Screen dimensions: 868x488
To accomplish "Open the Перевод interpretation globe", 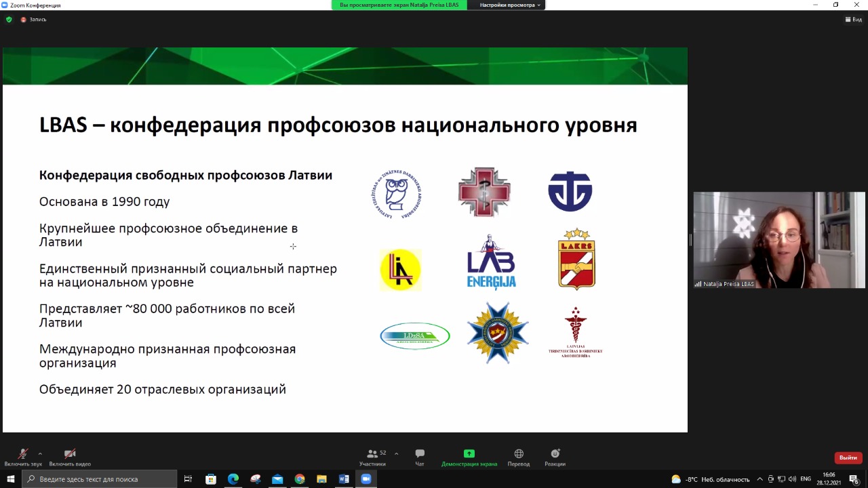I will pyautogui.click(x=519, y=457).
